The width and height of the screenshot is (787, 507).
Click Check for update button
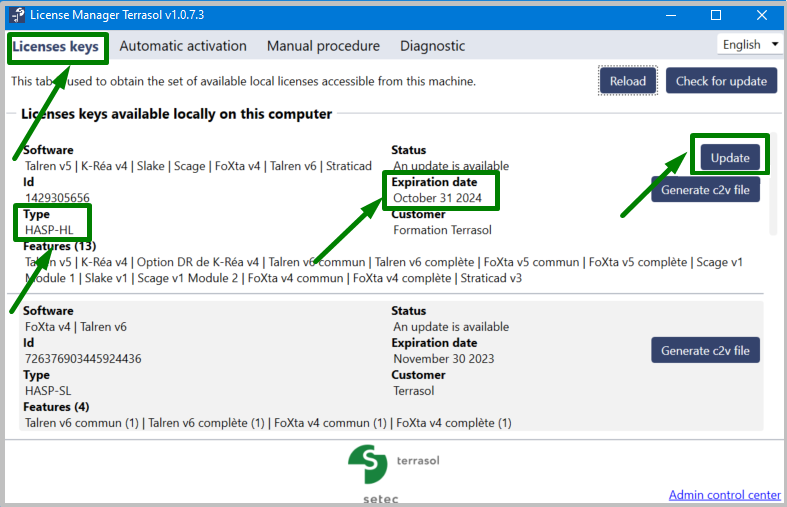(x=721, y=81)
